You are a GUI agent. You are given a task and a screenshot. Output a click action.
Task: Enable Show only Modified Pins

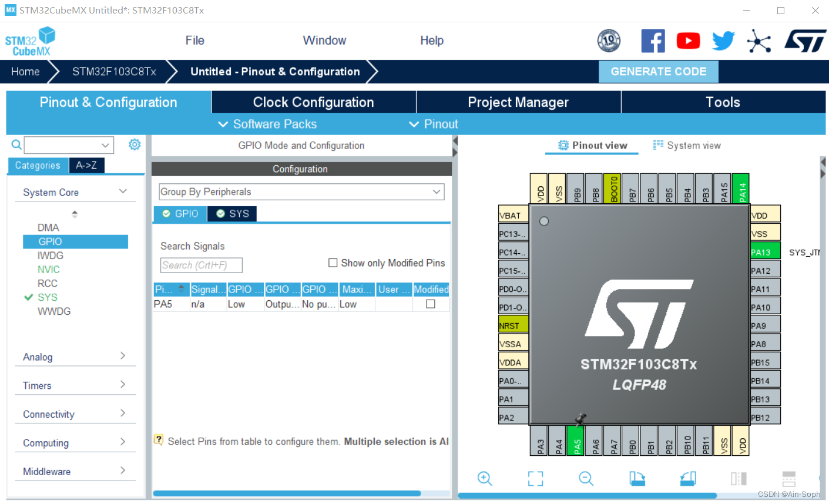click(333, 263)
